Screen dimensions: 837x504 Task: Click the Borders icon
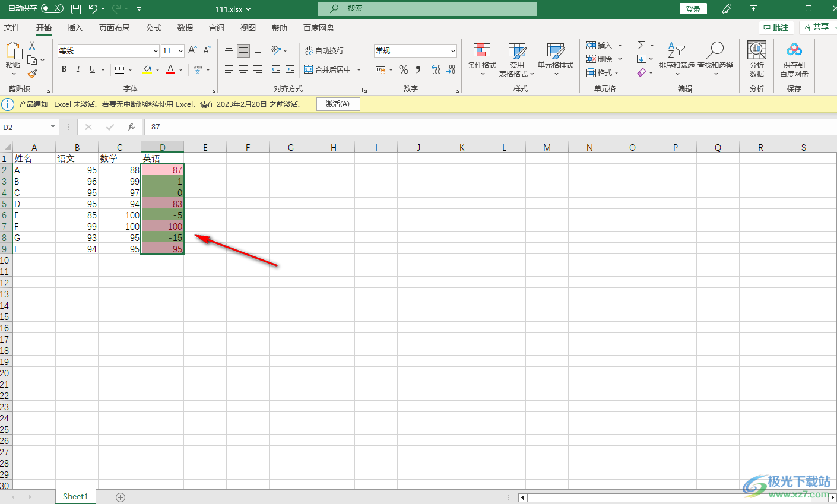click(x=119, y=69)
